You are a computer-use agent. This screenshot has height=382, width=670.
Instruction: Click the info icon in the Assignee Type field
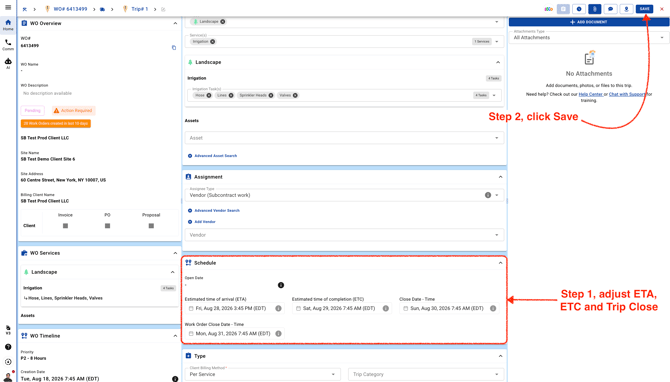click(x=488, y=195)
